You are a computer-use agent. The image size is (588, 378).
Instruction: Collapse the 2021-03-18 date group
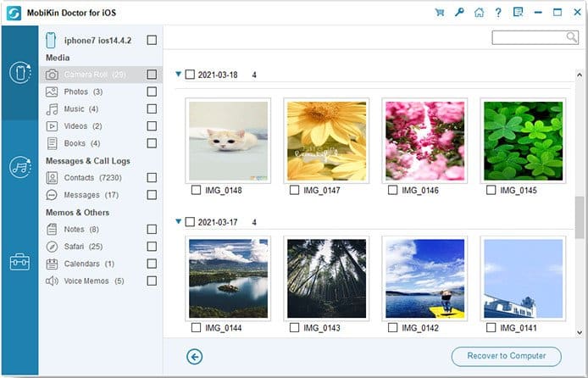[x=179, y=75]
